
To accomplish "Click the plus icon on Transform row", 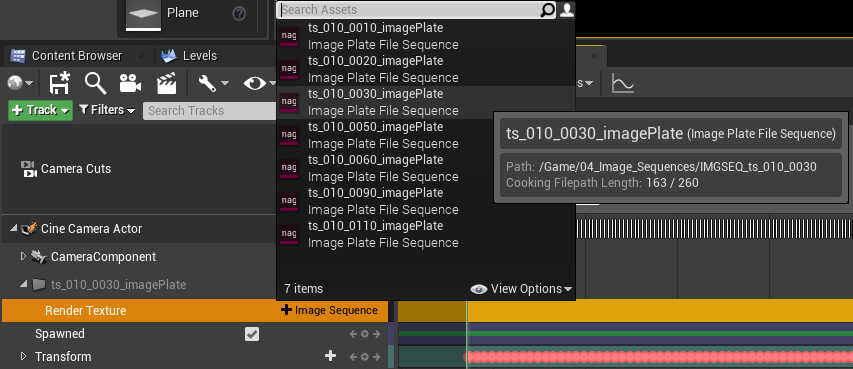I will [x=330, y=356].
